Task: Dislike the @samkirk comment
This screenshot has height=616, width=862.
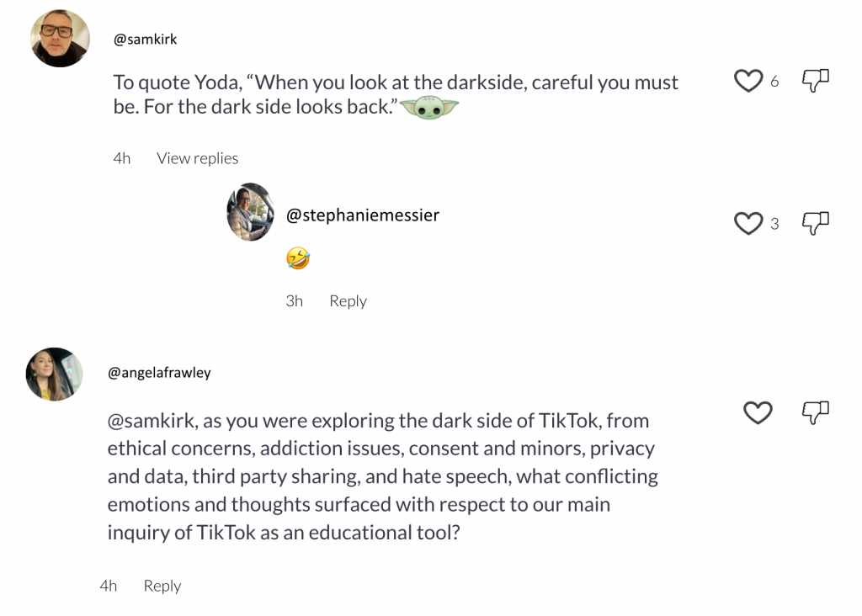Action: coord(814,81)
